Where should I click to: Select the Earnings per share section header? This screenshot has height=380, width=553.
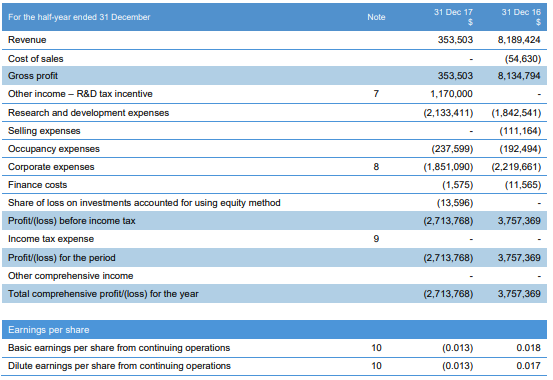point(49,330)
